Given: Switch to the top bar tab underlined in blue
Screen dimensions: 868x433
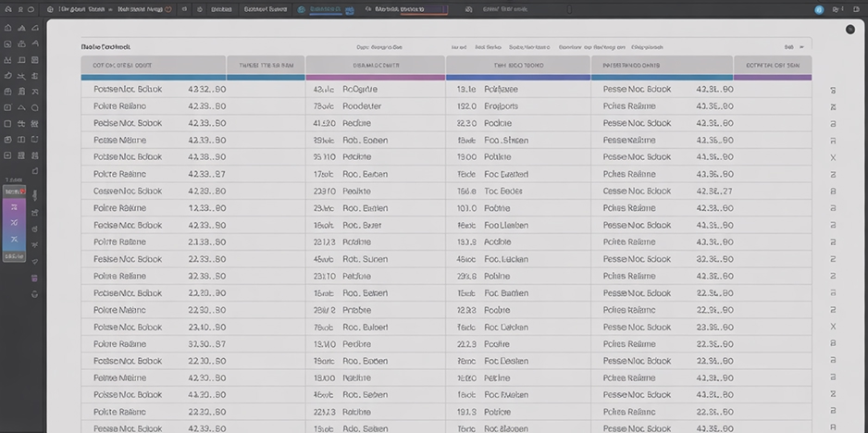Looking at the screenshot, I should coord(324,9).
